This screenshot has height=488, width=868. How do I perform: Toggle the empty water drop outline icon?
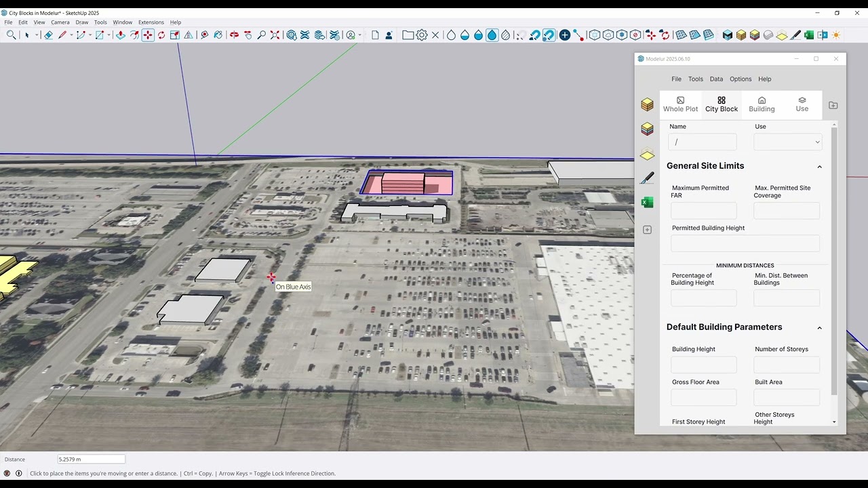(451, 35)
